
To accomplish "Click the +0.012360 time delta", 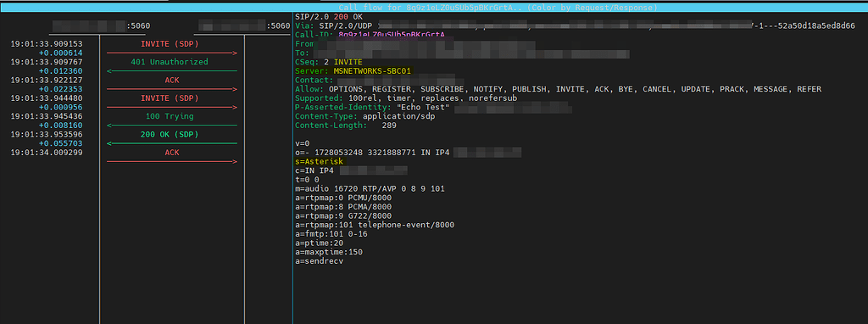I will coord(61,71).
